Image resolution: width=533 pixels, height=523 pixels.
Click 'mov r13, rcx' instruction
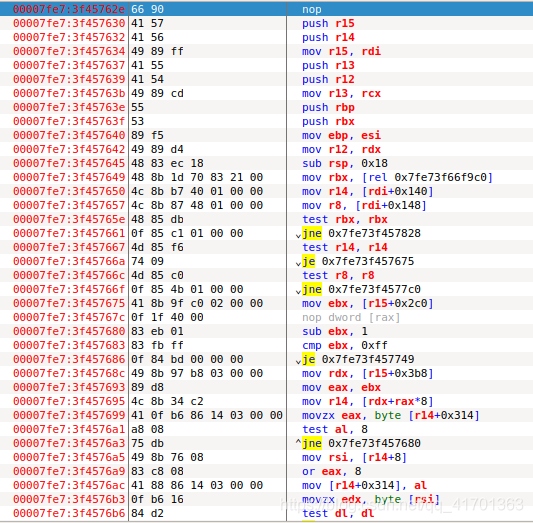point(342,93)
